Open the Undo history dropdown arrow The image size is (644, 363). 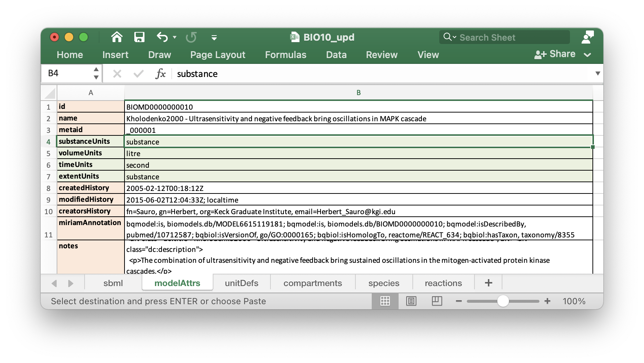[x=175, y=37]
